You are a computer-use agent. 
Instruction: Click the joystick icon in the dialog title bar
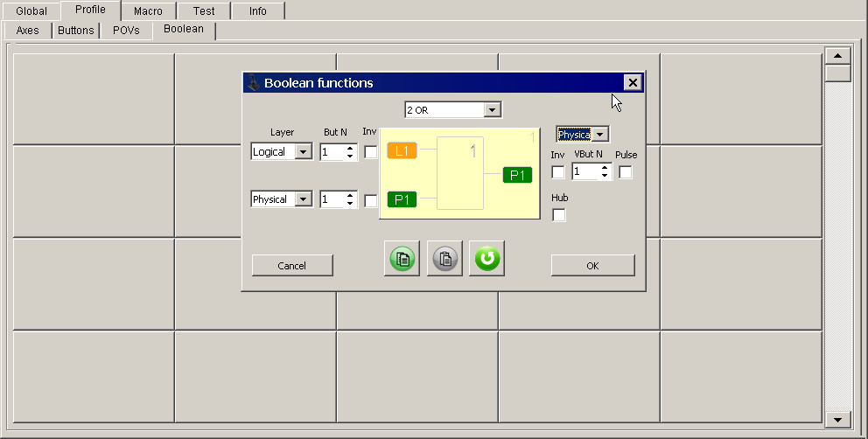pos(253,83)
